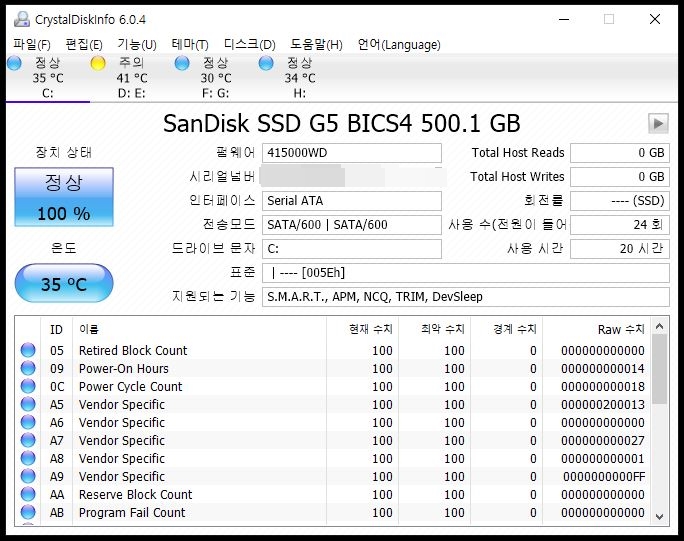The image size is (684, 541).
Task: Open the 파일(F) menu
Action: (31, 45)
